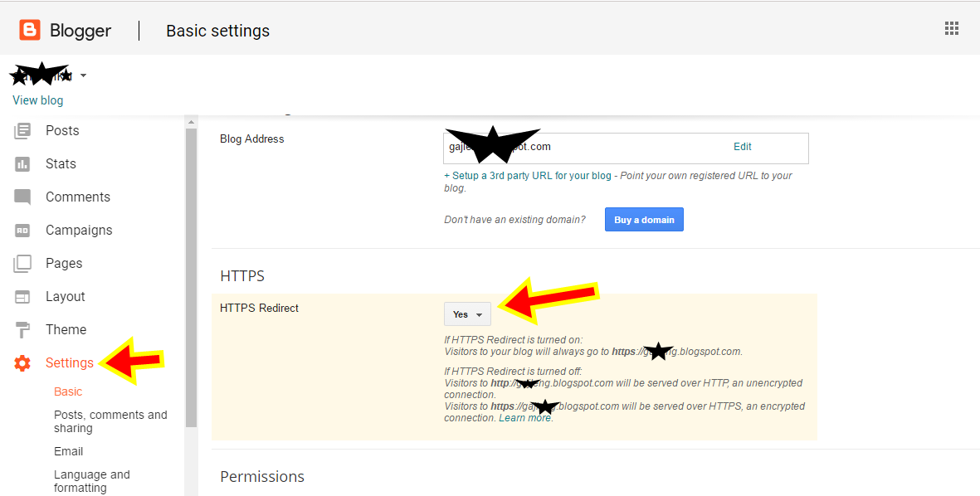The image size is (980, 496).
Task: Open the Posts section icon
Action: pyautogui.click(x=23, y=130)
